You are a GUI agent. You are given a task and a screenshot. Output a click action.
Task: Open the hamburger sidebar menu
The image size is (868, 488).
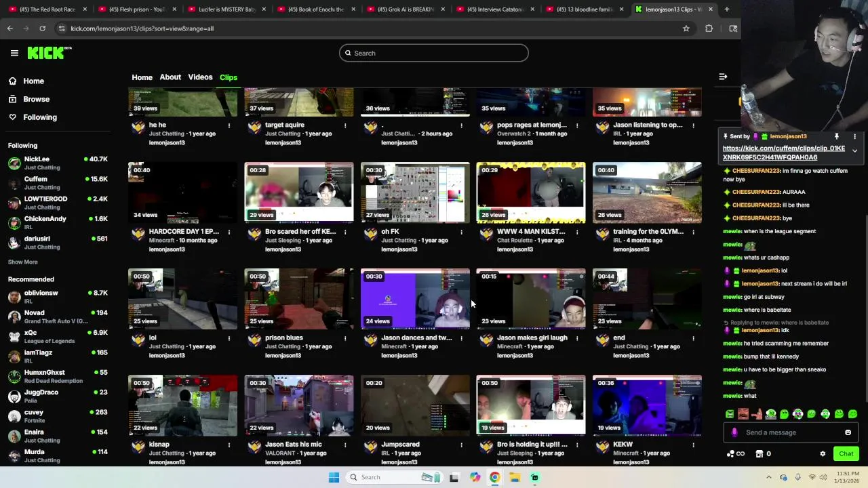(x=14, y=53)
